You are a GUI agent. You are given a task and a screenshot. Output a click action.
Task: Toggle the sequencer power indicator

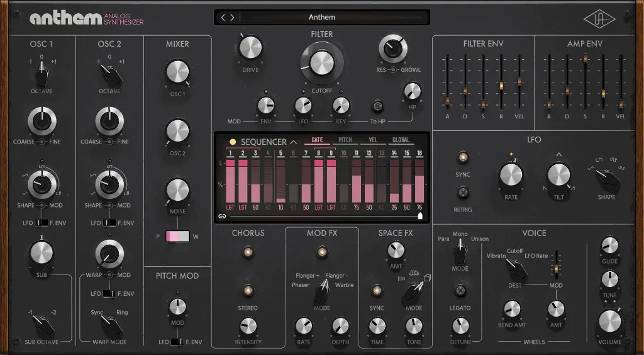(x=233, y=142)
